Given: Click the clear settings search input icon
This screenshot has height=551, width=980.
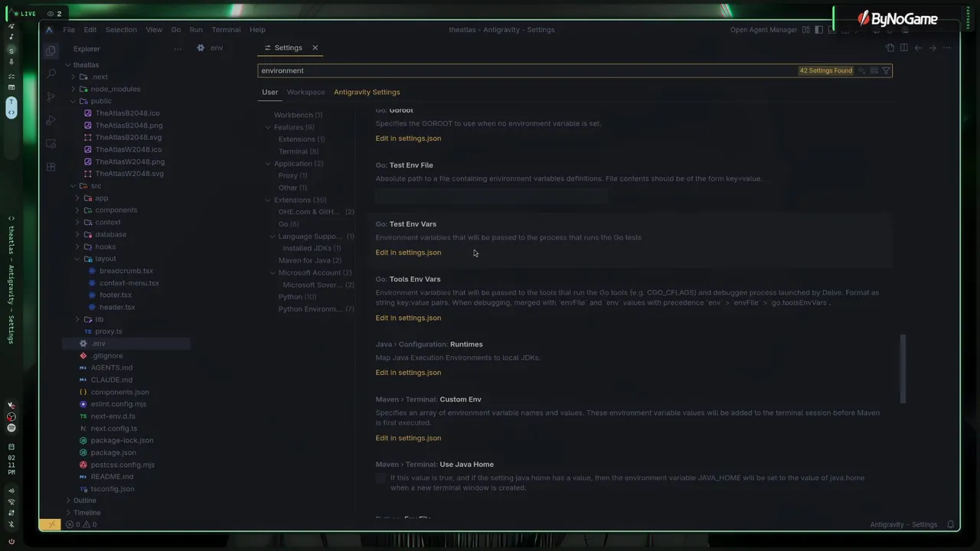Looking at the screenshot, I should (x=874, y=70).
